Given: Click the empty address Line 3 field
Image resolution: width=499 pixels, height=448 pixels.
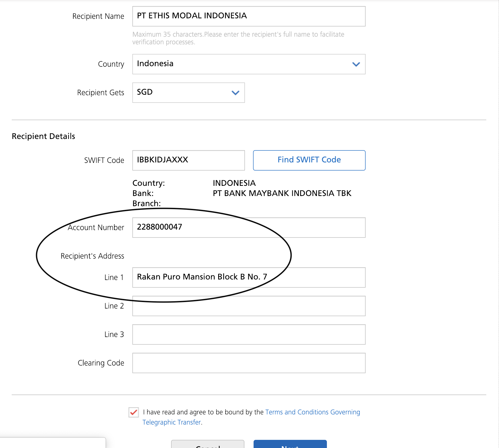Looking at the screenshot, I should [249, 334].
